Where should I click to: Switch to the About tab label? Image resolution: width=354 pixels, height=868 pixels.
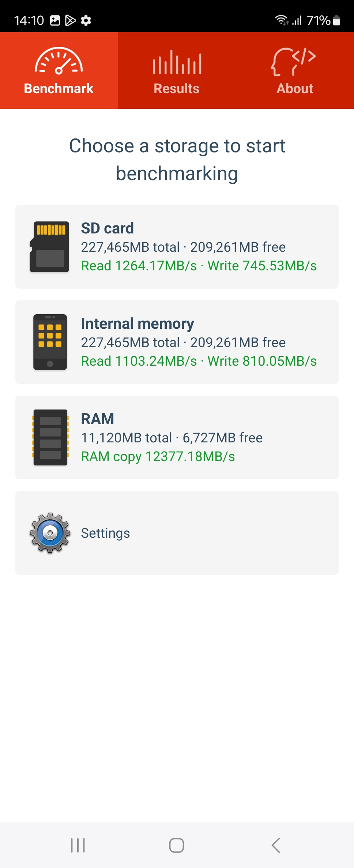295,89
